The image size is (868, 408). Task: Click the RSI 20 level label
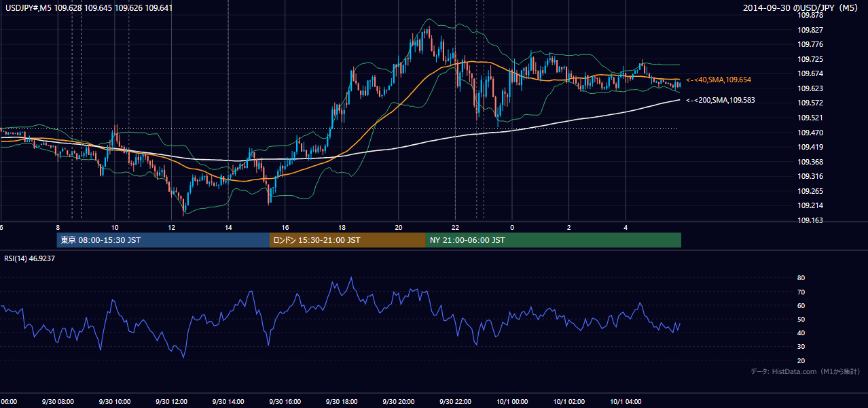point(801,360)
